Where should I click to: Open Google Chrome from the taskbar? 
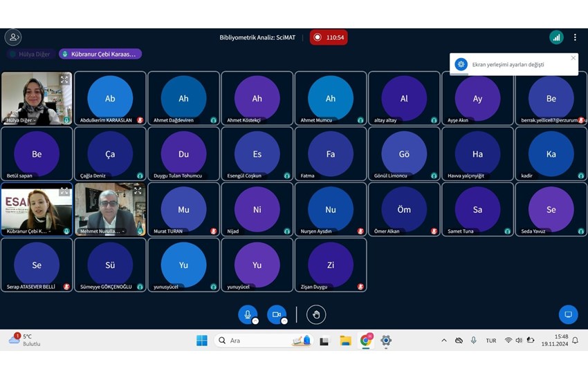click(365, 341)
